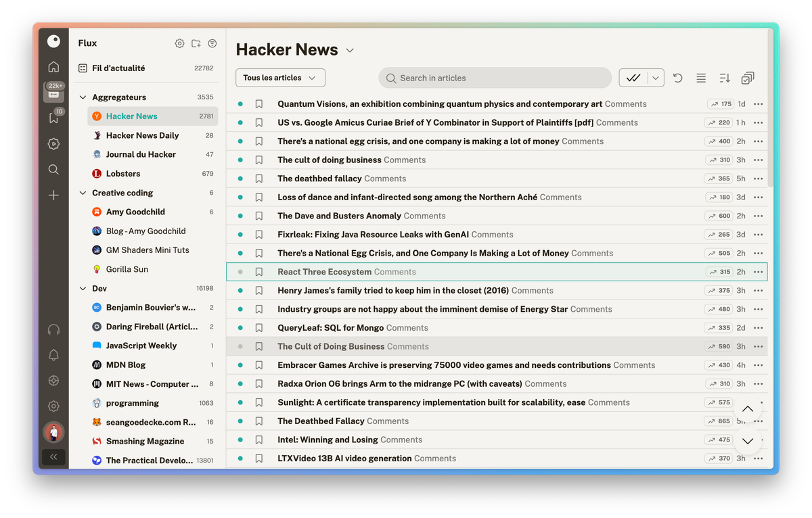
Task: Collapse sidebar with double chevron button
Action: click(x=53, y=457)
